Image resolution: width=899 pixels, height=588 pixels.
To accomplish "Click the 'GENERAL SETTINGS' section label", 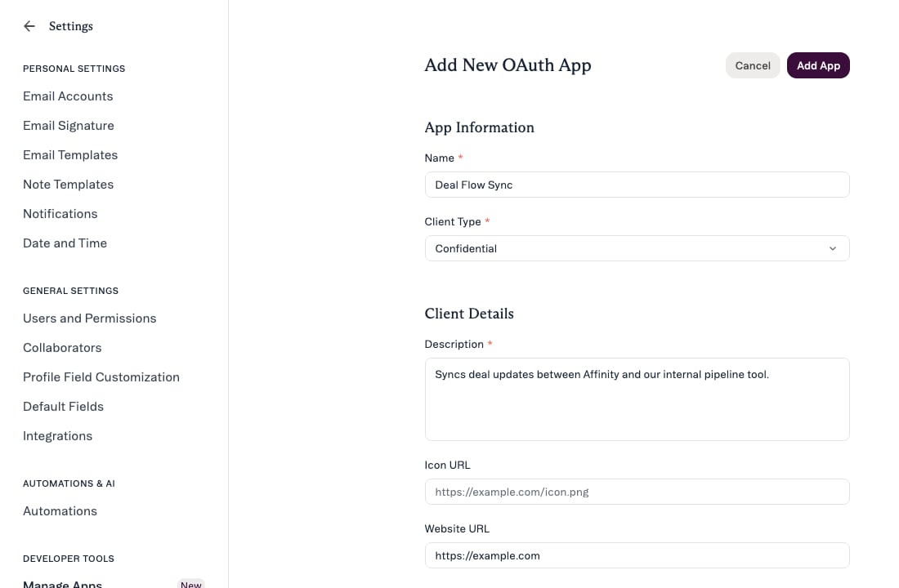I will (x=70, y=291).
